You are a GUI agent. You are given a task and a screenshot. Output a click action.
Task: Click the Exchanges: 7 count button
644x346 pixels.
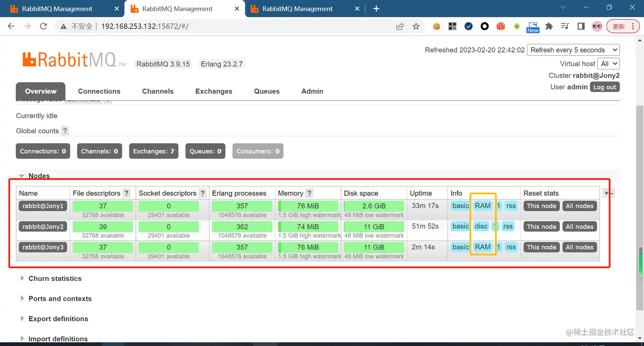(x=153, y=151)
